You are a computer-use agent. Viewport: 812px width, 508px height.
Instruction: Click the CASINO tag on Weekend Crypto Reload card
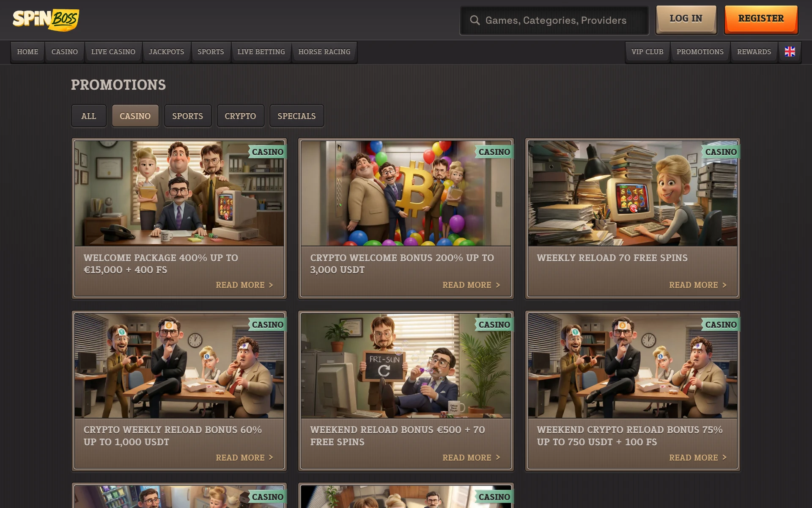click(721, 325)
